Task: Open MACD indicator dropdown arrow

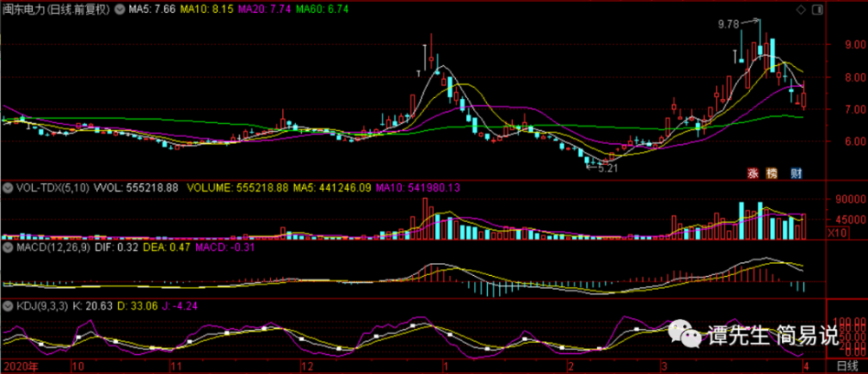Action: (x=8, y=247)
